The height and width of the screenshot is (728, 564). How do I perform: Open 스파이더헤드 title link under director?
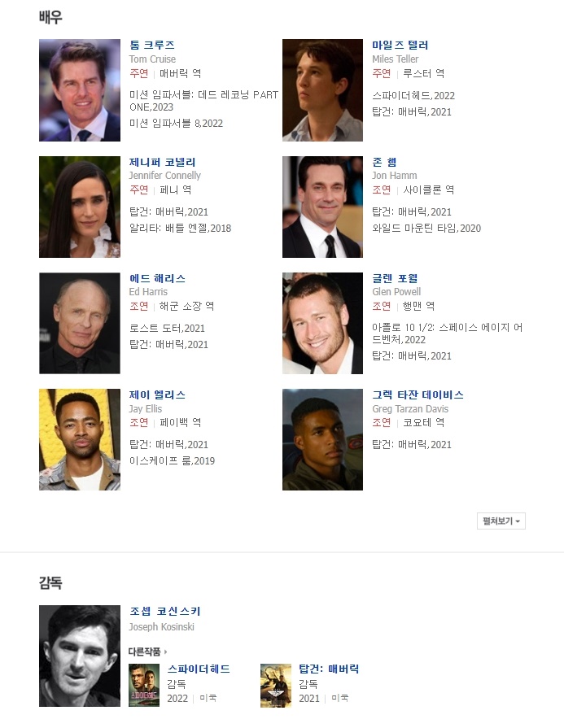point(199,669)
